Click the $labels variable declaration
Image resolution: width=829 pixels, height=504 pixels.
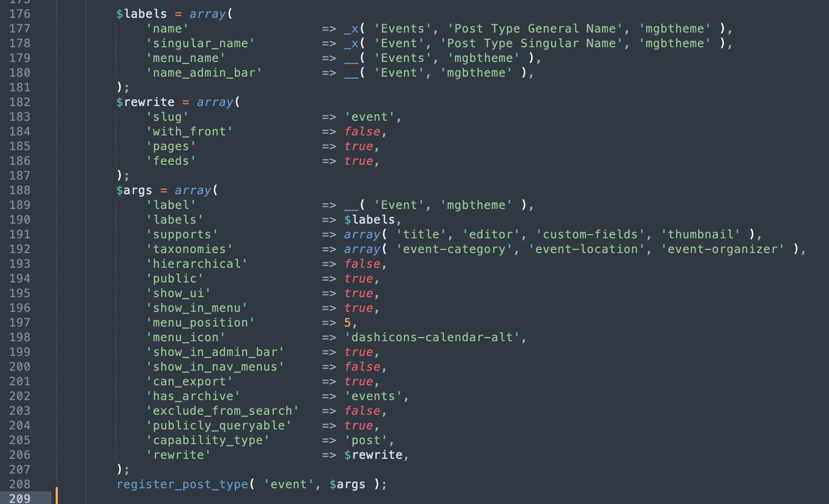tap(142, 14)
